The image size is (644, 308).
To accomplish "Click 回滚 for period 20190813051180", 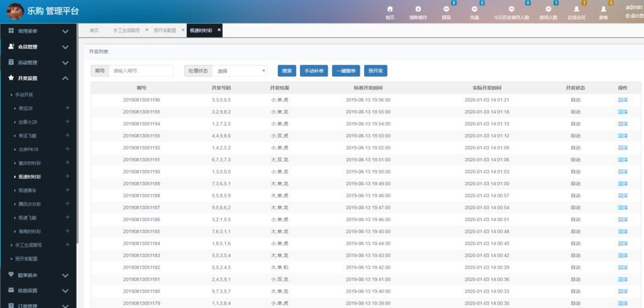I will (x=623, y=291).
